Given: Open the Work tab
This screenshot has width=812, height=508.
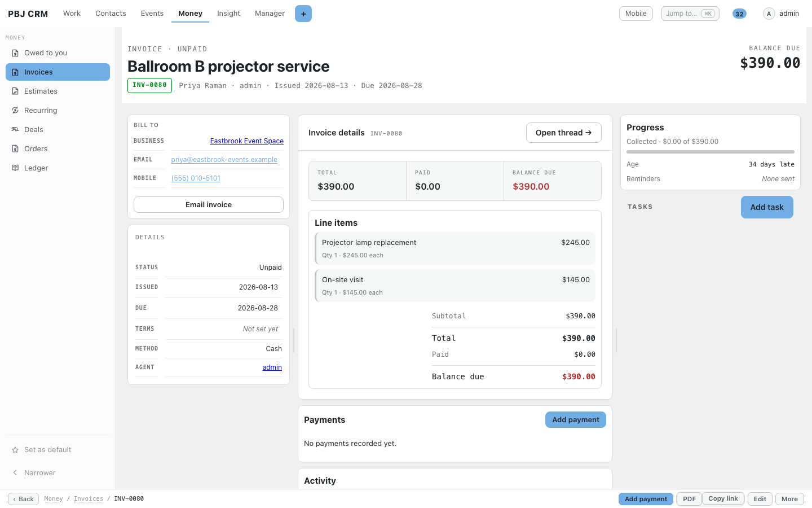Looking at the screenshot, I should click(72, 14).
